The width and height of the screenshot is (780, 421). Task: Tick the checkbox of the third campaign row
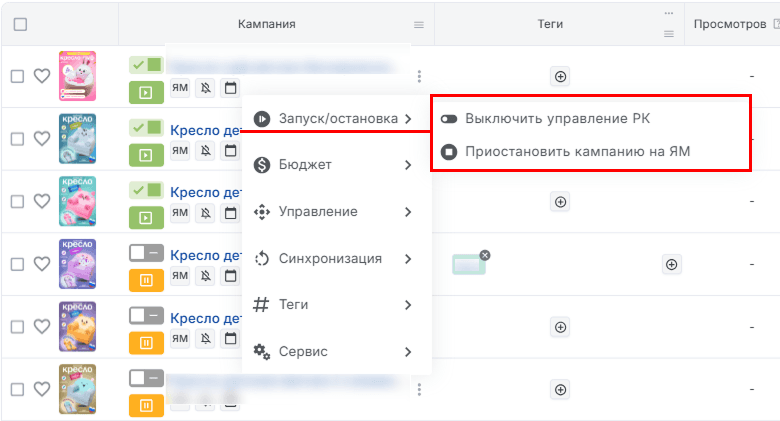(17, 202)
